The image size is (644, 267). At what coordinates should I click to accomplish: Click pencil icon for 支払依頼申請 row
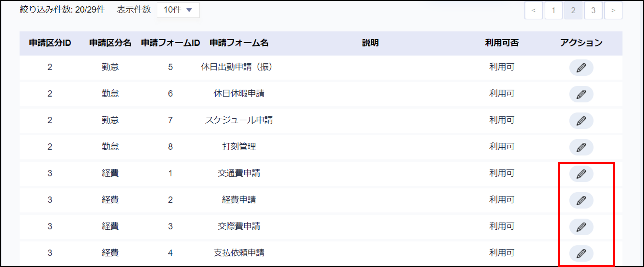tap(581, 253)
